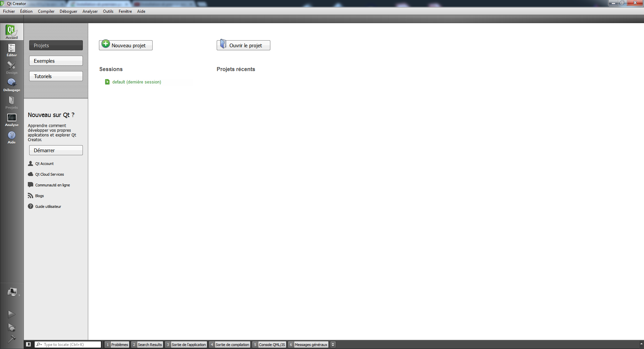644x349 pixels.
Task: Open the Analyser menu
Action: pyautogui.click(x=90, y=11)
